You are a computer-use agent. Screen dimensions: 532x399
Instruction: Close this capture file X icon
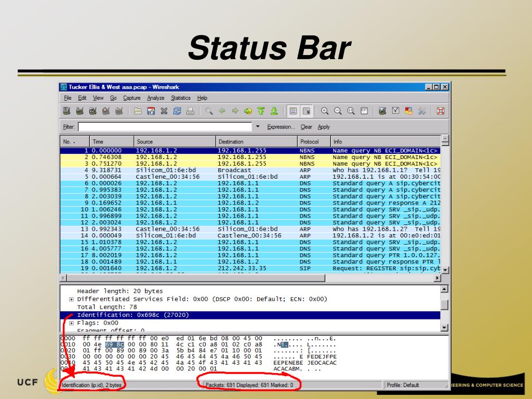click(x=164, y=111)
